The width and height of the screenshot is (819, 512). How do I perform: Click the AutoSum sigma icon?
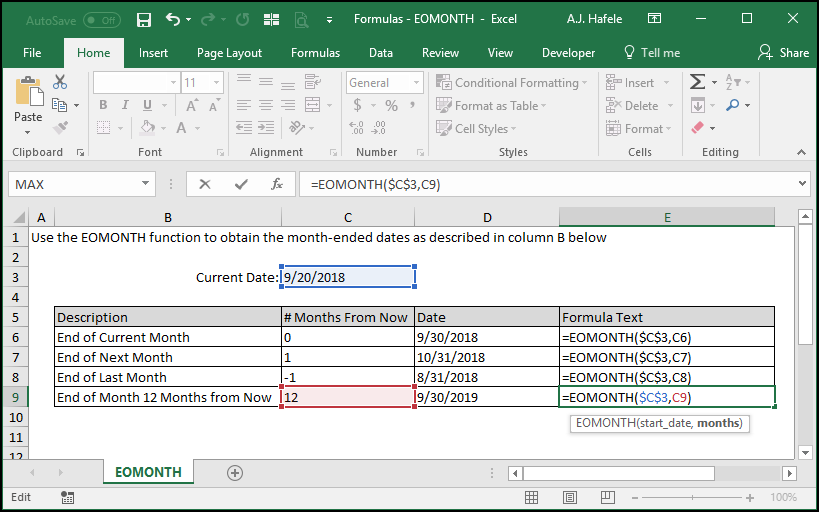[x=697, y=82]
